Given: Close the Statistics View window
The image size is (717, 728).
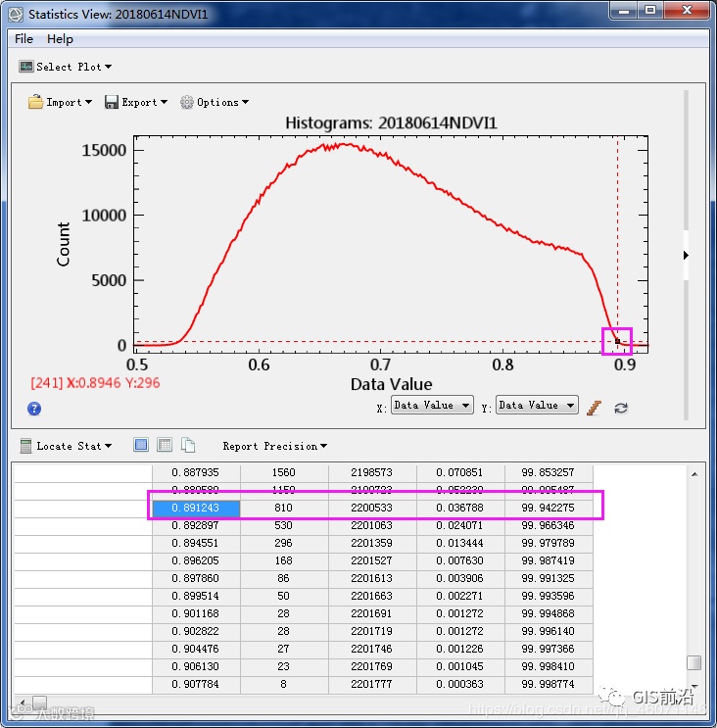Looking at the screenshot, I should click(x=687, y=10).
